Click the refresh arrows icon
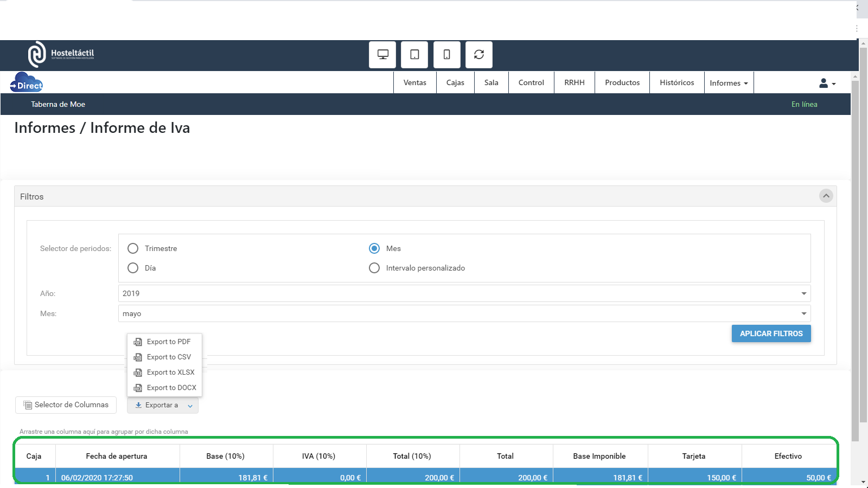 [478, 55]
